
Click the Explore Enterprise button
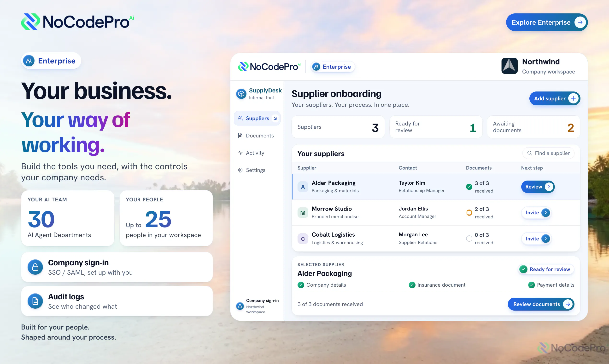click(x=547, y=22)
